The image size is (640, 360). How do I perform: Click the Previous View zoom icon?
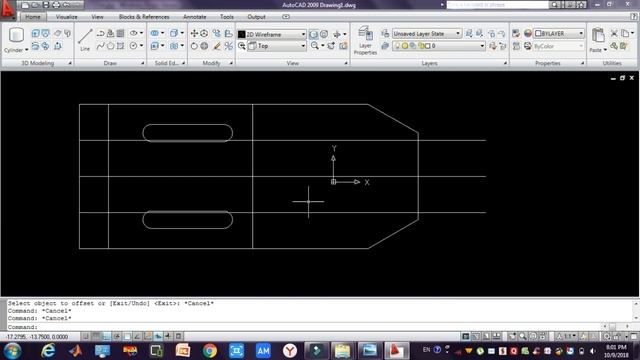tap(242, 46)
